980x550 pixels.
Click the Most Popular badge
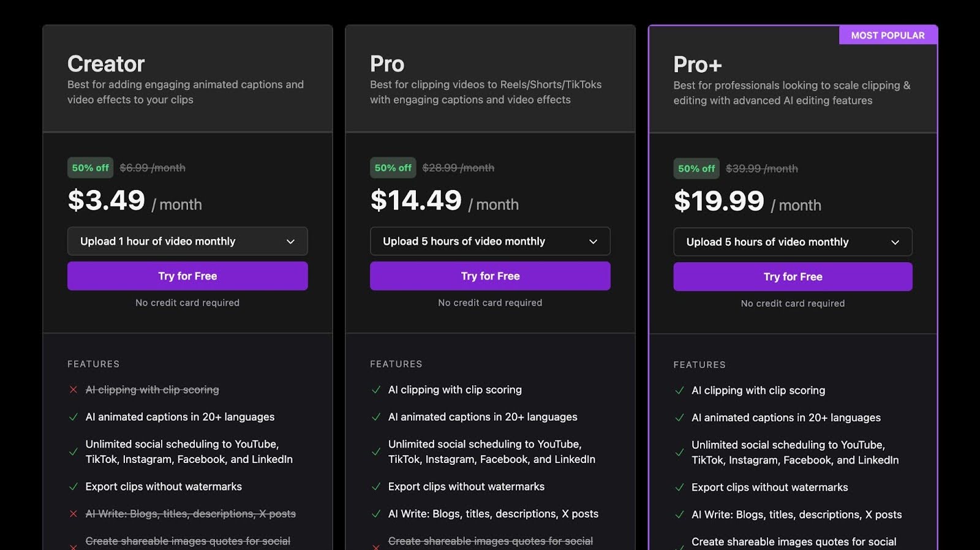click(888, 36)
